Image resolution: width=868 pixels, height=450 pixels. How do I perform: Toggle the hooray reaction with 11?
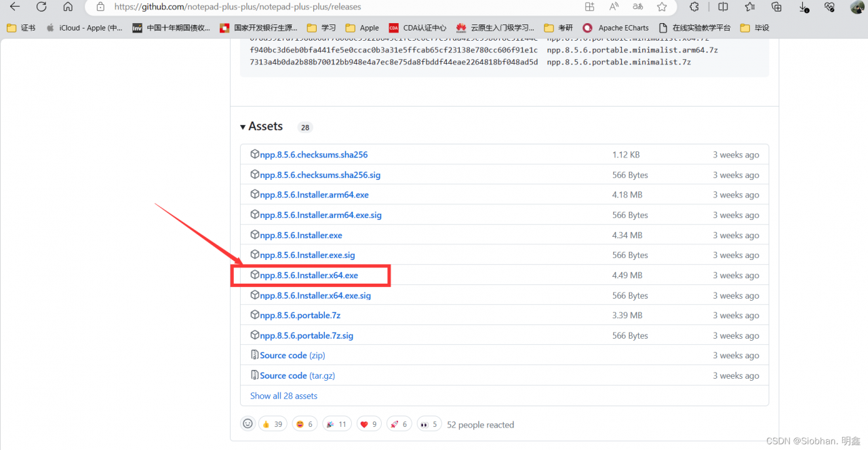337,424
